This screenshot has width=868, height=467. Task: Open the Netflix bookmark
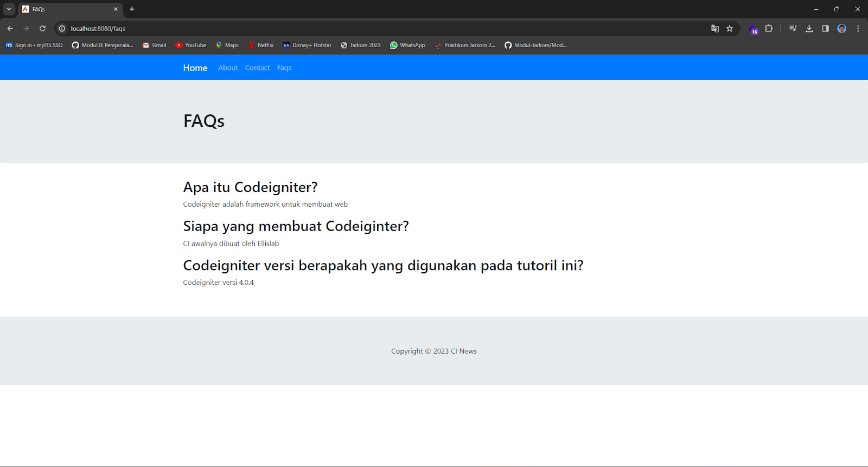[261, 45]
